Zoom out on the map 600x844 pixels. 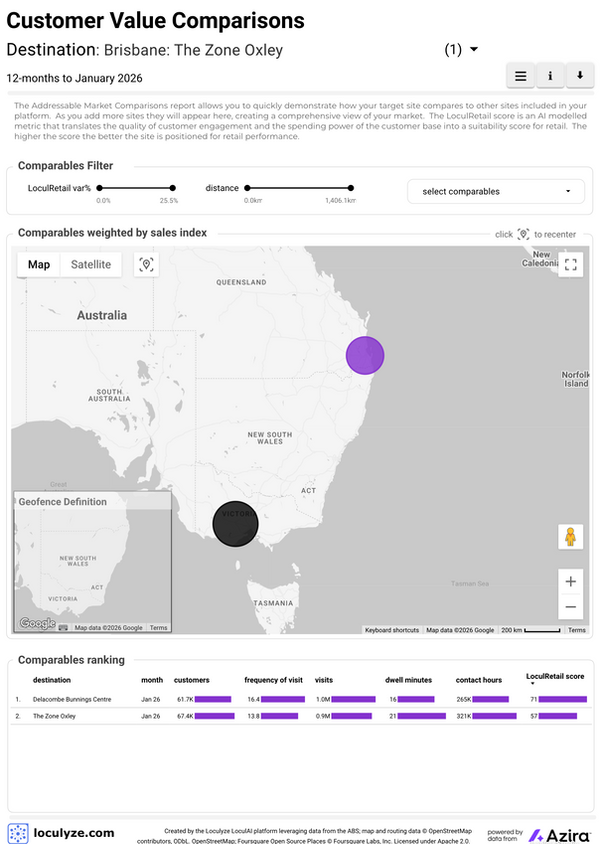point(570,607)
